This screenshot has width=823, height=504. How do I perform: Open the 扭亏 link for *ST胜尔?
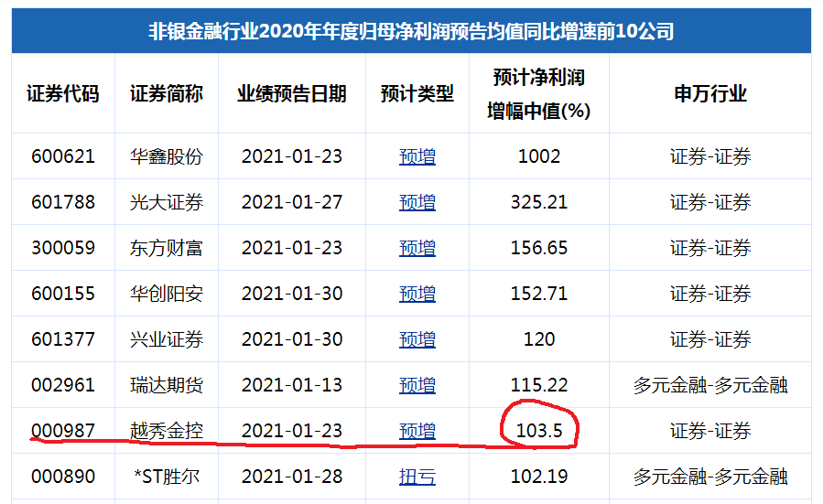click(x=417, y=477)
